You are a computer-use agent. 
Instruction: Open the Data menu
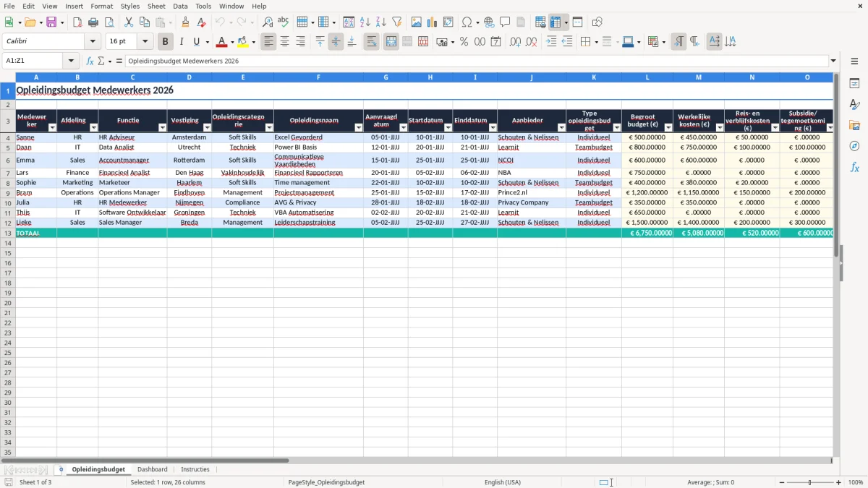click(x=180, y=6)
